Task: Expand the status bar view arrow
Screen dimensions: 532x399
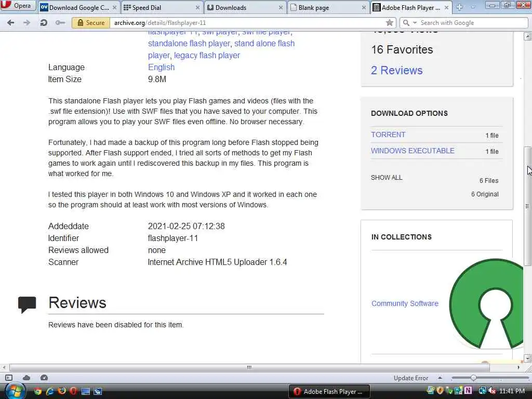Action: (x=440, y=378)
